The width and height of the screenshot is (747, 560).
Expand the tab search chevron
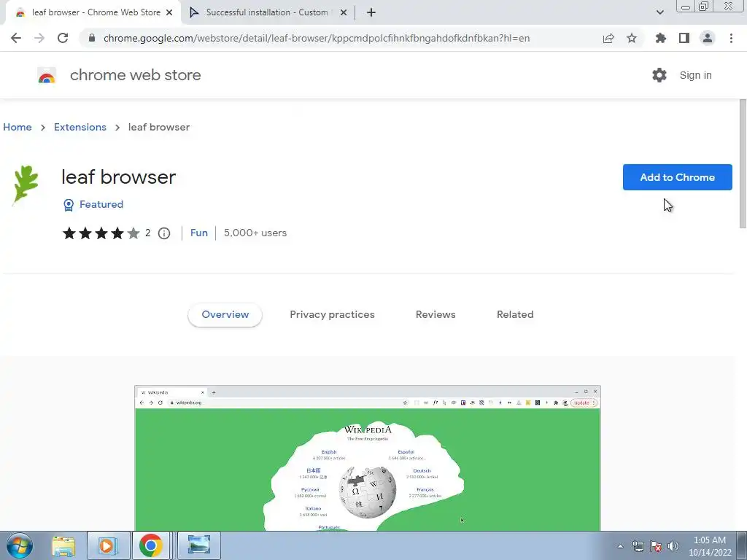pyautogui.click(x=659, y=12)
